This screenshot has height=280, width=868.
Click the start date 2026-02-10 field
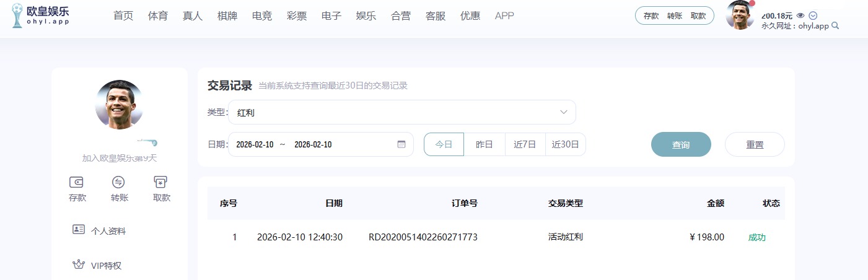click(255, 144)
